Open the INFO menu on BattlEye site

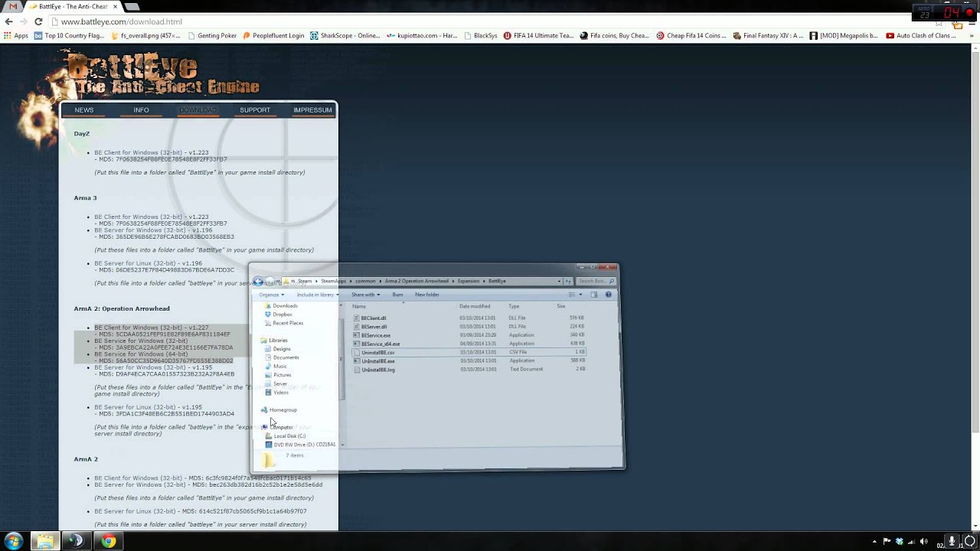141,110
